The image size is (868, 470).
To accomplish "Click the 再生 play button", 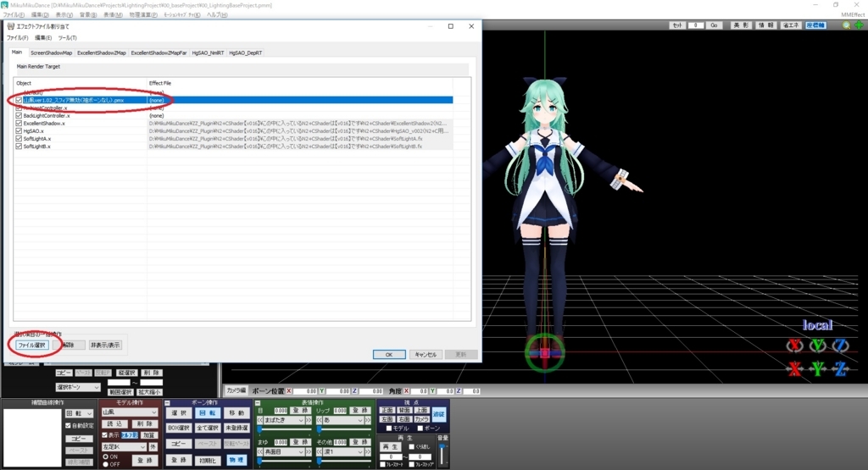I will (x=390, y=447).
